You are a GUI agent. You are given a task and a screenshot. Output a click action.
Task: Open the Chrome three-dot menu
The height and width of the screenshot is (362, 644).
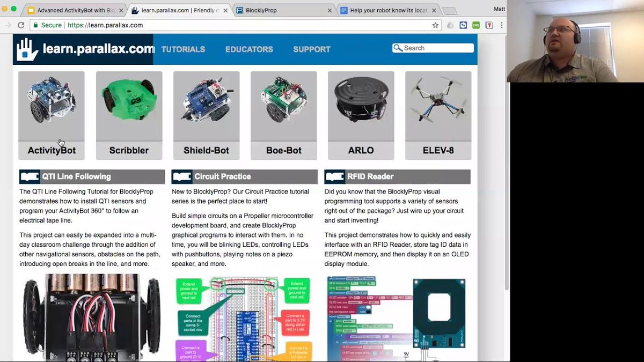tap(502, 25)
